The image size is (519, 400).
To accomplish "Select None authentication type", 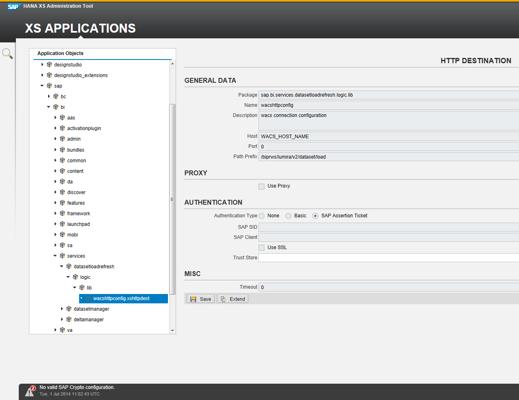I will [x=262, y=216].
